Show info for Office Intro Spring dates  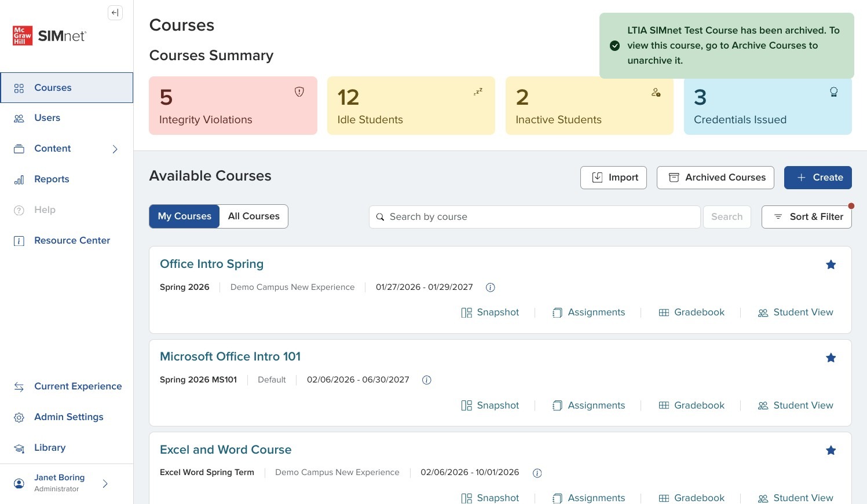(491, 288)
